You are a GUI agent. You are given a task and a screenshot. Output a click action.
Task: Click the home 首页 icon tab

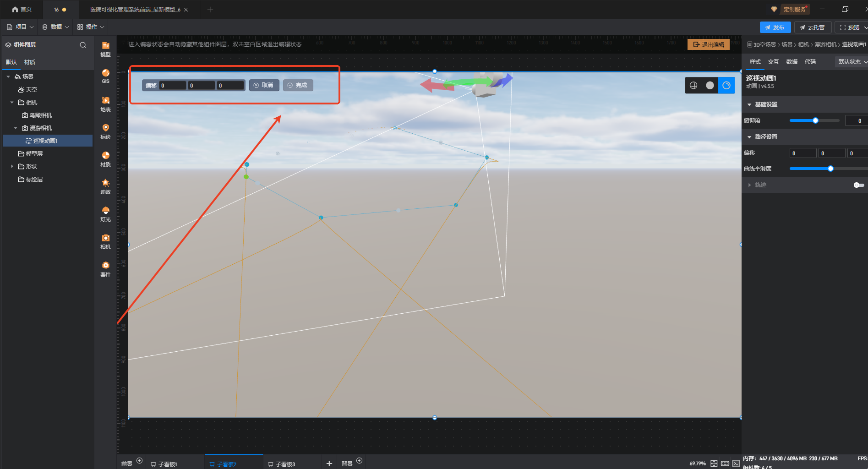pyautogui.click(x=22, y=9)
